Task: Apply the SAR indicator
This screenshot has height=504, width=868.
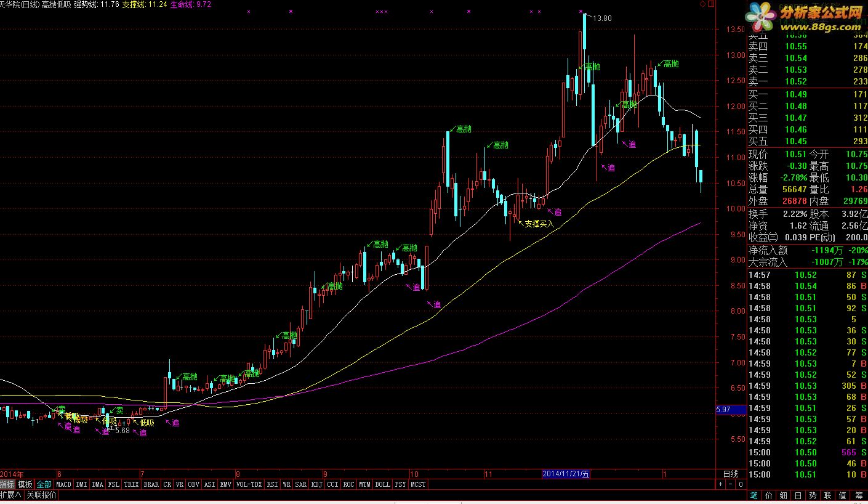Action: point(301,484)
